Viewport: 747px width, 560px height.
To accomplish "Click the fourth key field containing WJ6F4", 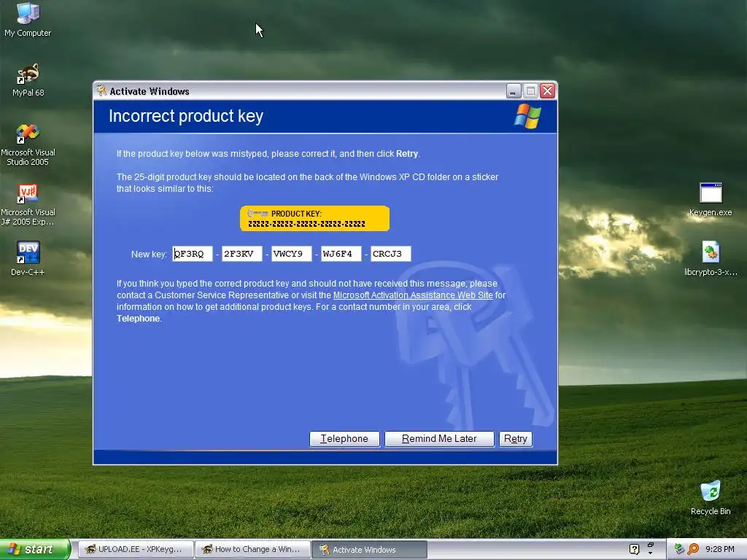I will pyautogui.click(x=341, y=254).
